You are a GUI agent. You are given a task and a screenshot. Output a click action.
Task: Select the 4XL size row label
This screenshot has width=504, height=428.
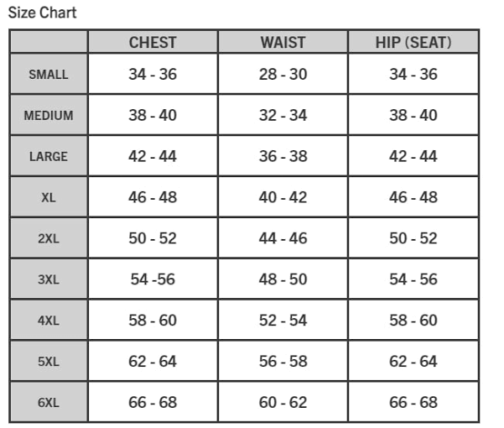point(49,321)
